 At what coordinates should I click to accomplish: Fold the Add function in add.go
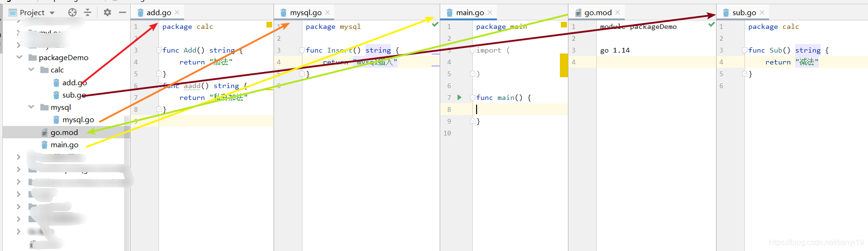[159, 50]
